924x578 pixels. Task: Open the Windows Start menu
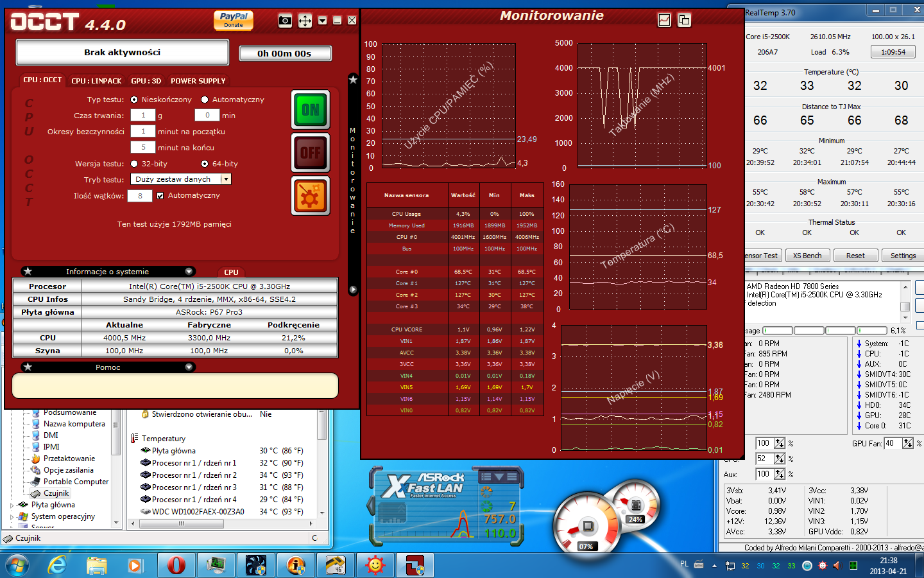coord(17,565)
